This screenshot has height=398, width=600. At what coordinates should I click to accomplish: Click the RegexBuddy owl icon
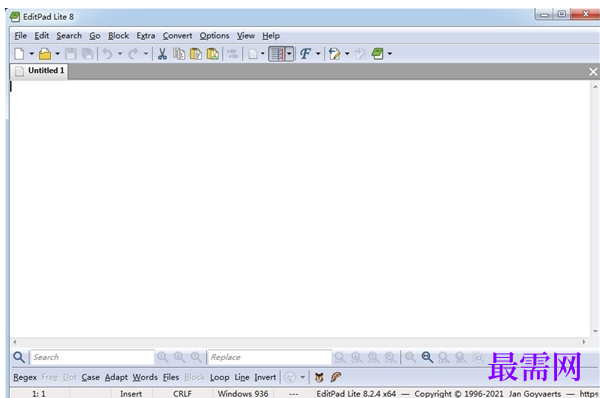[319, 377]
